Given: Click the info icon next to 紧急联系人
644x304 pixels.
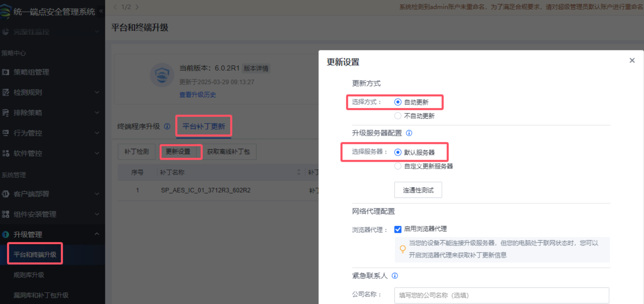Looking at the screenshot, I should (x=395, y=276).
